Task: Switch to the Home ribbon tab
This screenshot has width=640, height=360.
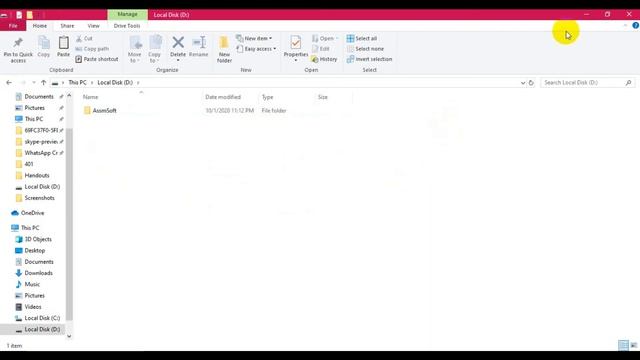Action: coord(40,26)
